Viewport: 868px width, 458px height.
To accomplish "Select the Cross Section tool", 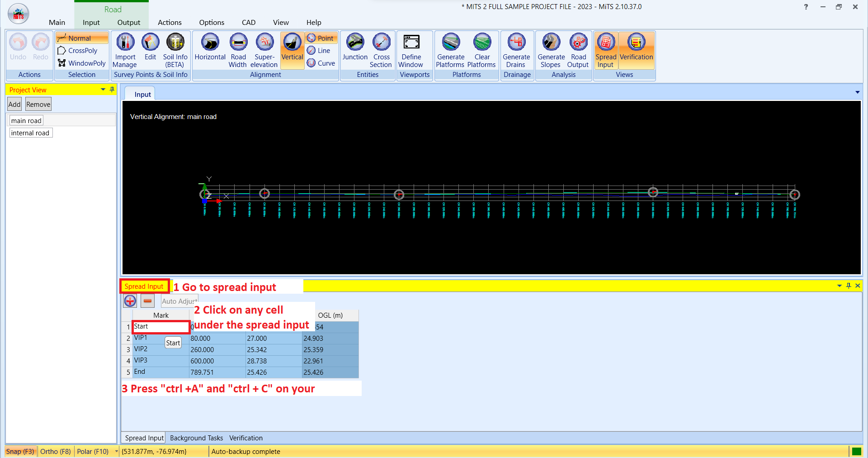I will click(x=381, y=50).
